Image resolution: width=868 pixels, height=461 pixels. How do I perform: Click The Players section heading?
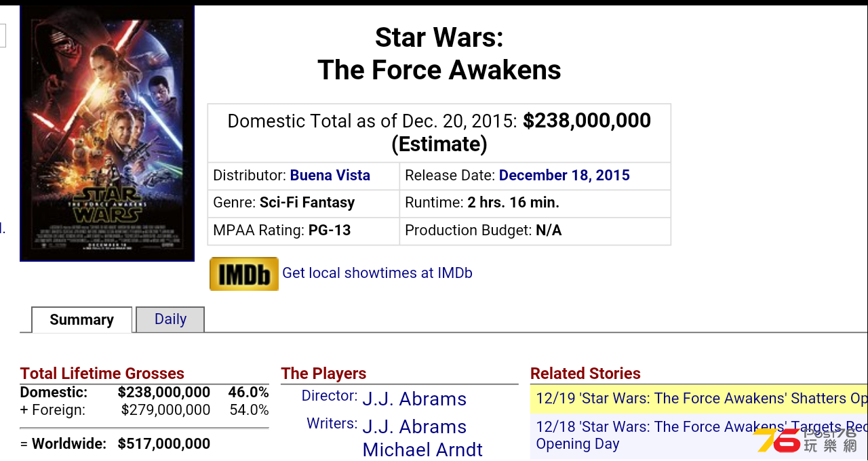(323, 374)
